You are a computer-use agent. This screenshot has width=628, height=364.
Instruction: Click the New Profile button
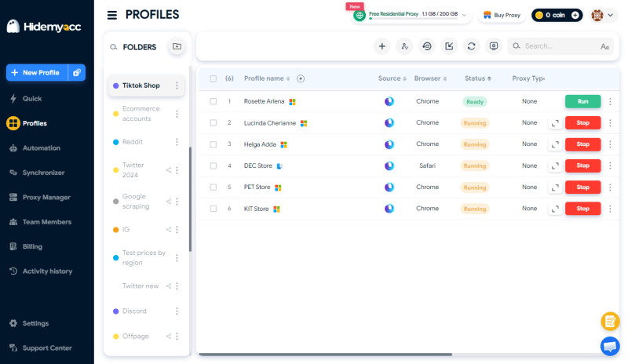click(x=37, y=72)
